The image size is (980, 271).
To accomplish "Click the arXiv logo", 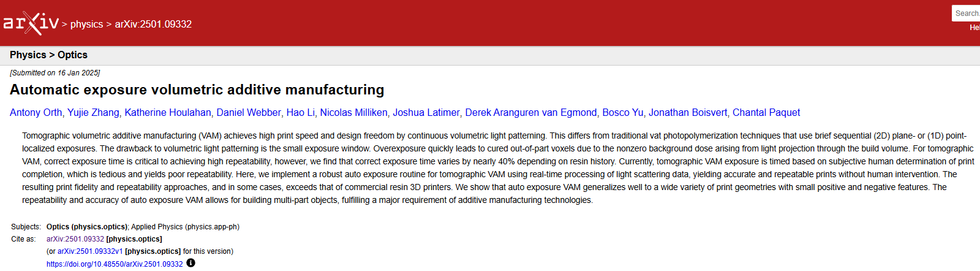I will (31, 23).
